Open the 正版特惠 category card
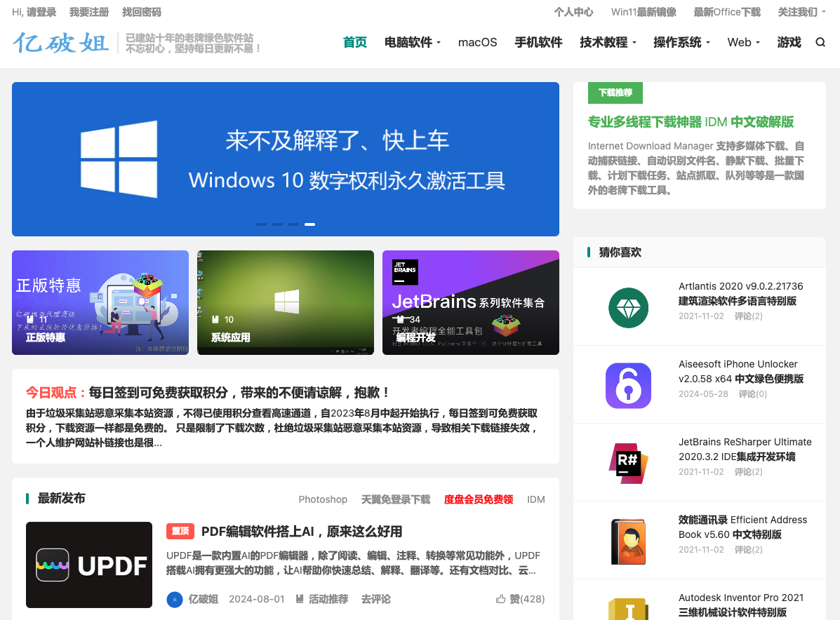The image size is (840, 620). (x=100, y=302)
